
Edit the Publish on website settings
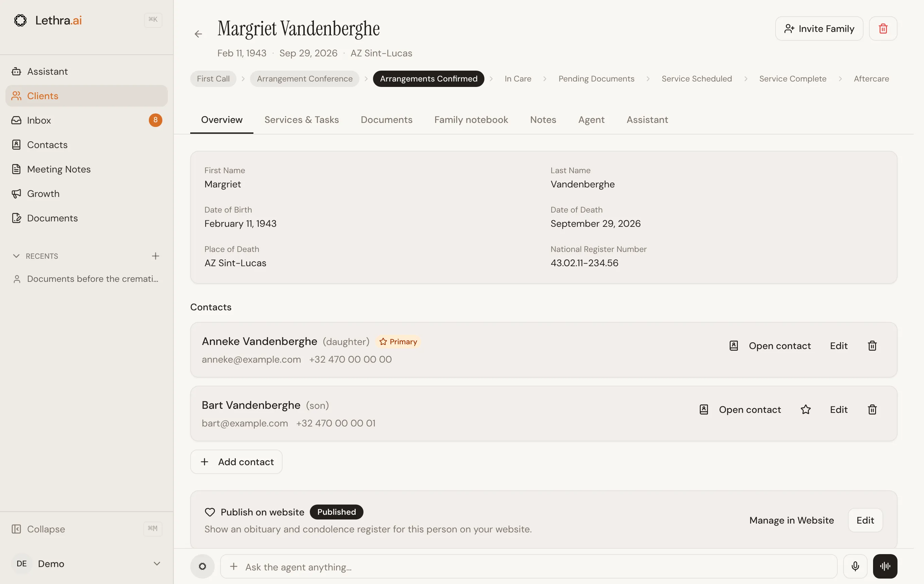[865, 521]
